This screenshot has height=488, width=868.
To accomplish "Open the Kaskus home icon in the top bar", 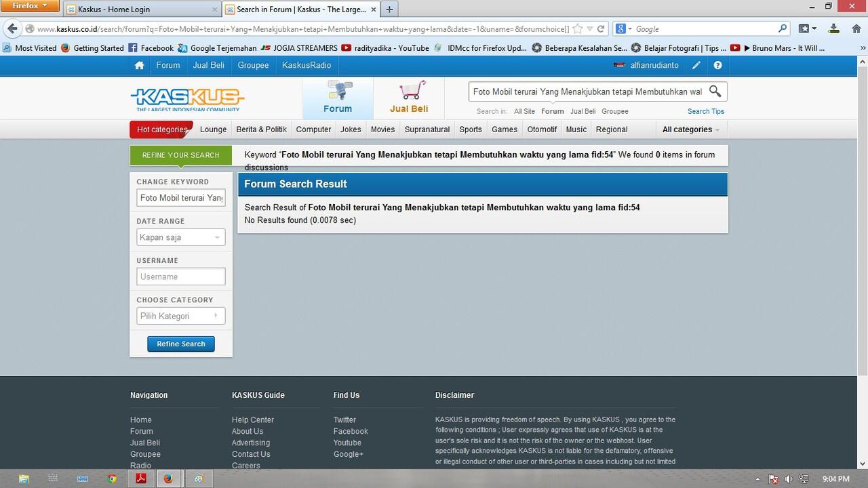I will click(x=139, y=65).
